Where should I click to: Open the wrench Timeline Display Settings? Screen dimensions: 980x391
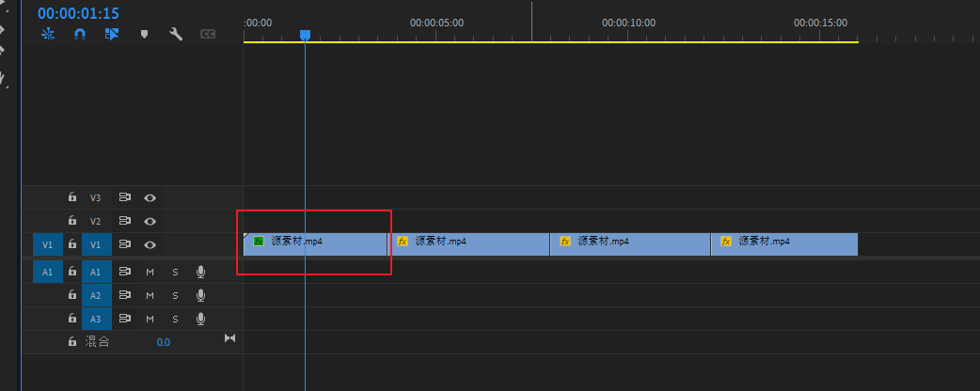pyautogui.click(x=175, y=34)
